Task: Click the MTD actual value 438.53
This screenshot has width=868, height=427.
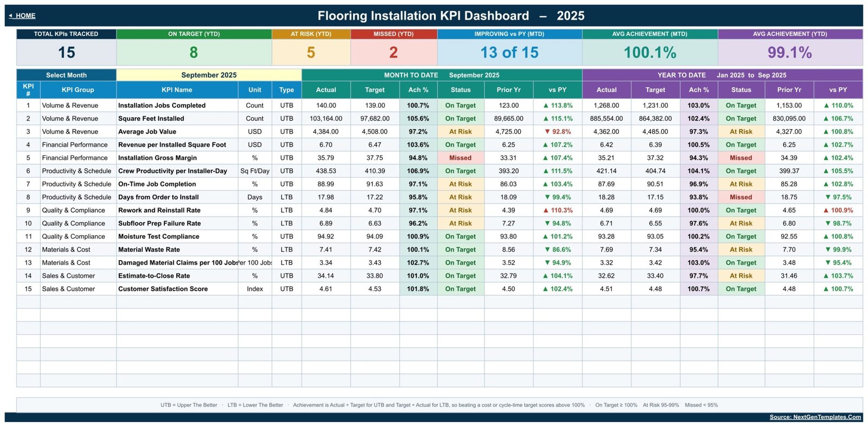Action: point(326,171)
